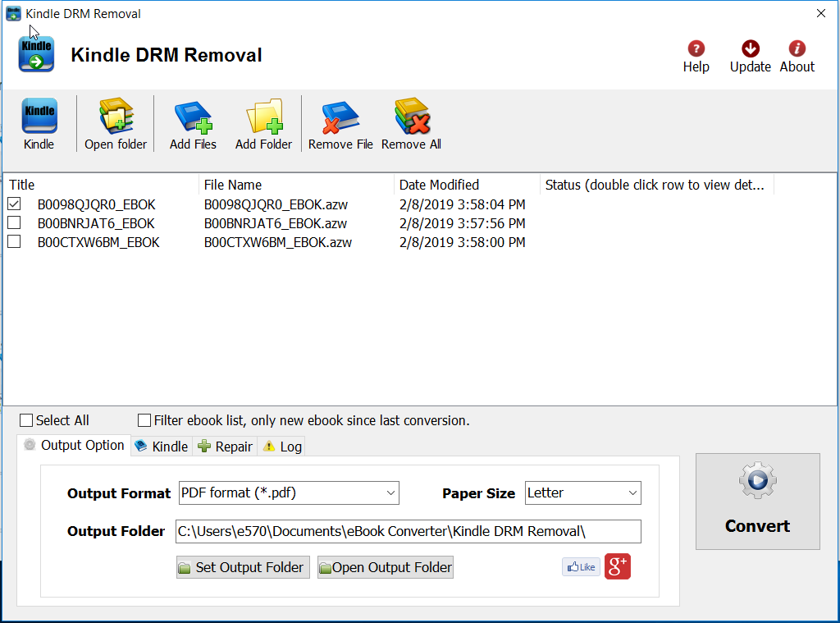This screenshot has width=840, height=623.
Task: Open Help with the question mark icon
Action: click(696, 48)
